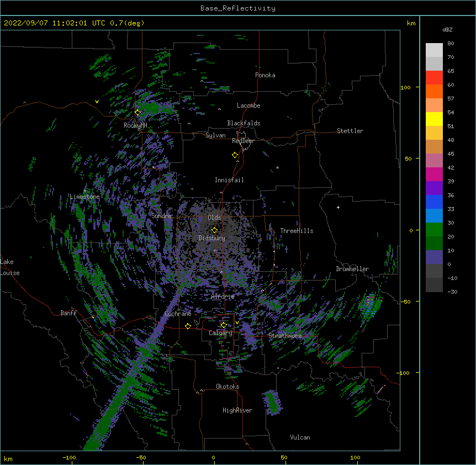The image size is (476, 465).
Task: Click the Lake Louise label
Action: (x=10, y=267)
